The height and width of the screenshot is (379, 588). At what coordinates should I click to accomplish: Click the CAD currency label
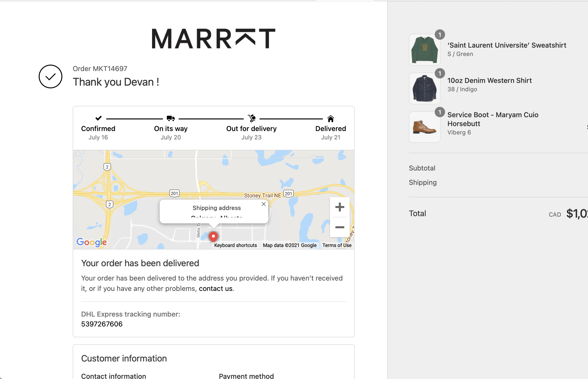point(555,215)
